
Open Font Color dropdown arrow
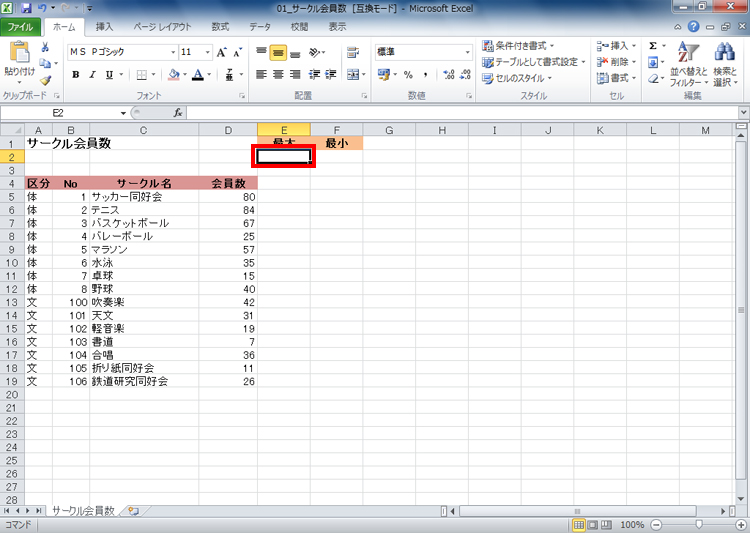[209, 75]
